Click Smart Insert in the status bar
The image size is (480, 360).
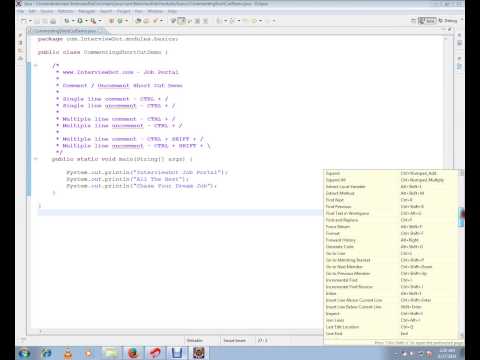[x=234, y=340]
